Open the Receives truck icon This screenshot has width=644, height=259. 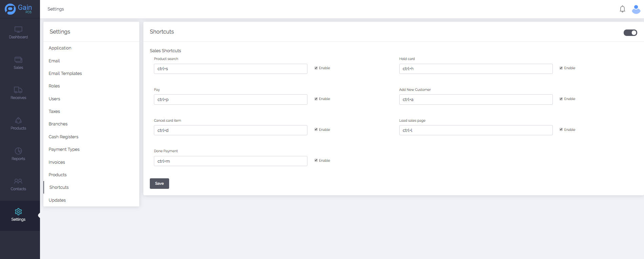[x=18, y=90]
